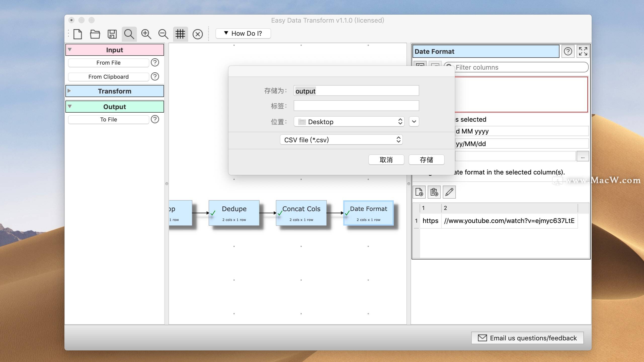
Task: Select the Dedupe node
Action: coord(234,213)
